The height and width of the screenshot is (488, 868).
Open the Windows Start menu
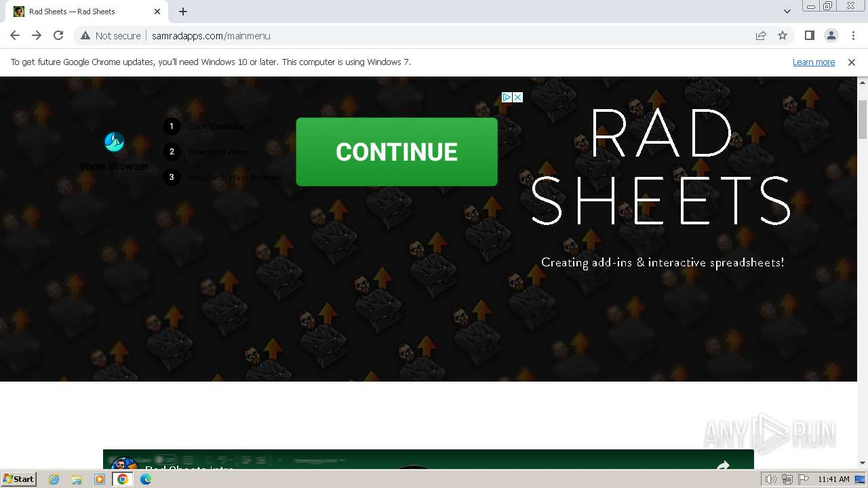click(x=18, y=479)
